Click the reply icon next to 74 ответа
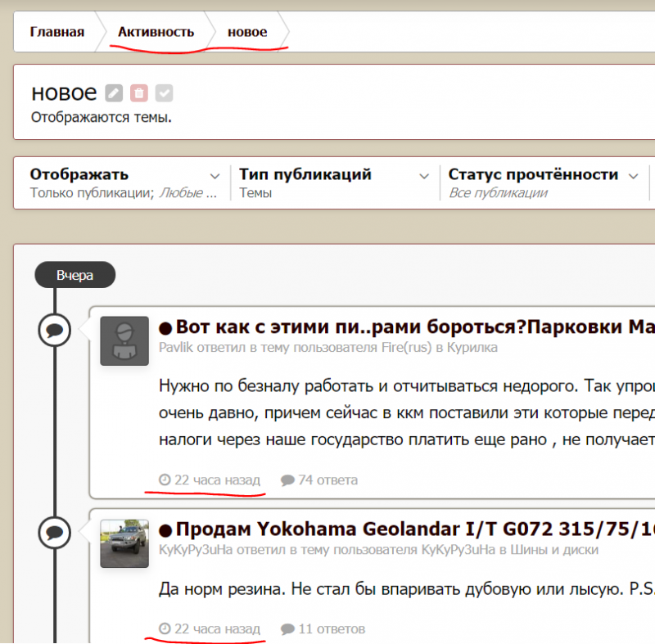 289,480
